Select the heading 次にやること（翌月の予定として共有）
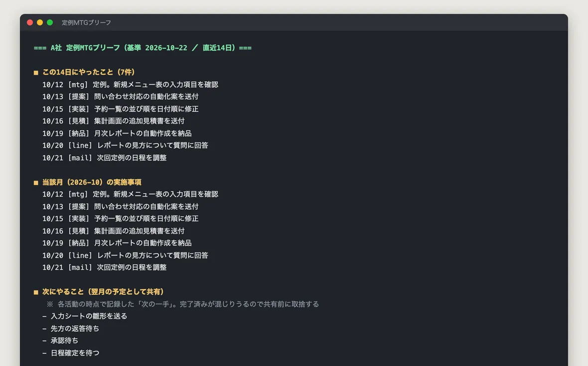Screen dimensions: 588x366 pyautogui.click(x=103, y=291)
